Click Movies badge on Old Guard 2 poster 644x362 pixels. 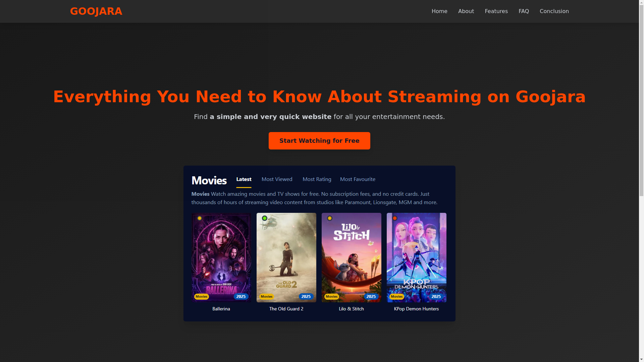tap(267, 297)
